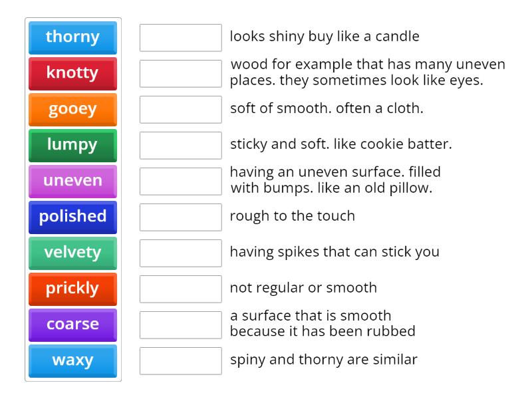
Task: Click the box beside the rubbed smooth surface definition
Action: click(x=181, y=325)
